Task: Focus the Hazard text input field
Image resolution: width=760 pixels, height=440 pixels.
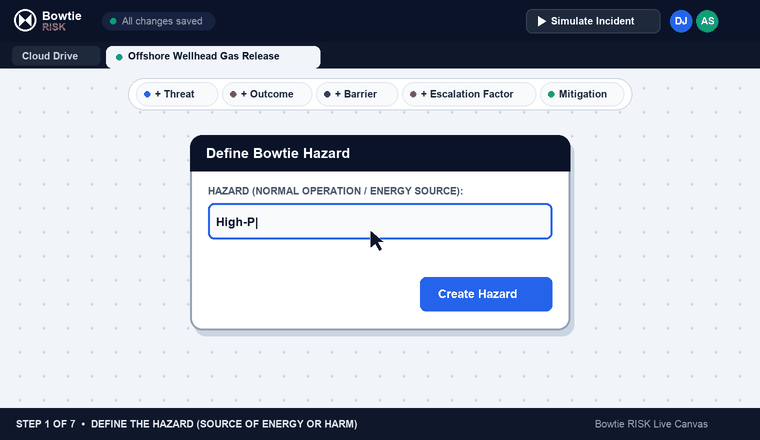Action: [380, 221]
